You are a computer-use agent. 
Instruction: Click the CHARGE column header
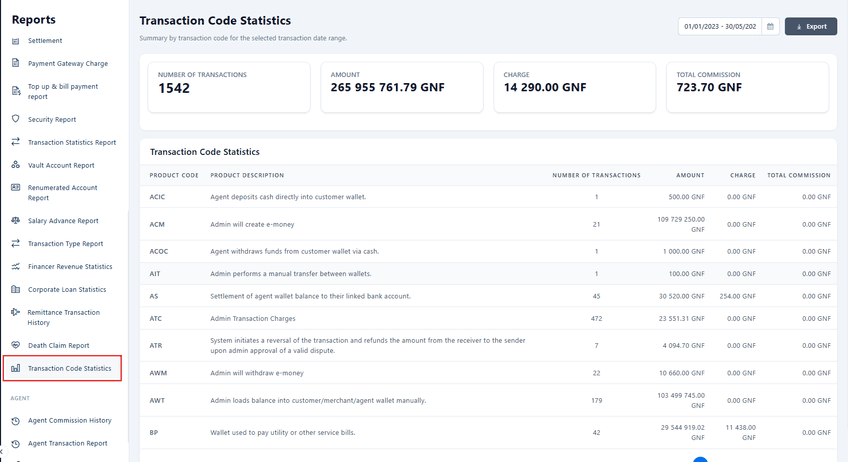[743, 175]
